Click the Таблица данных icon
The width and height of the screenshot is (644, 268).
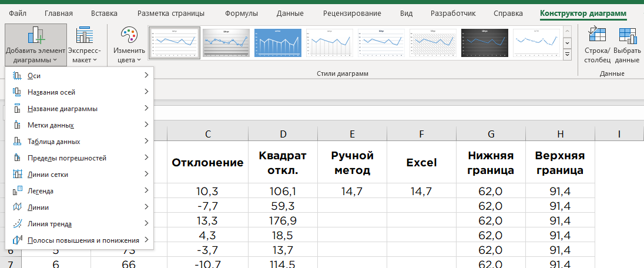17,142
